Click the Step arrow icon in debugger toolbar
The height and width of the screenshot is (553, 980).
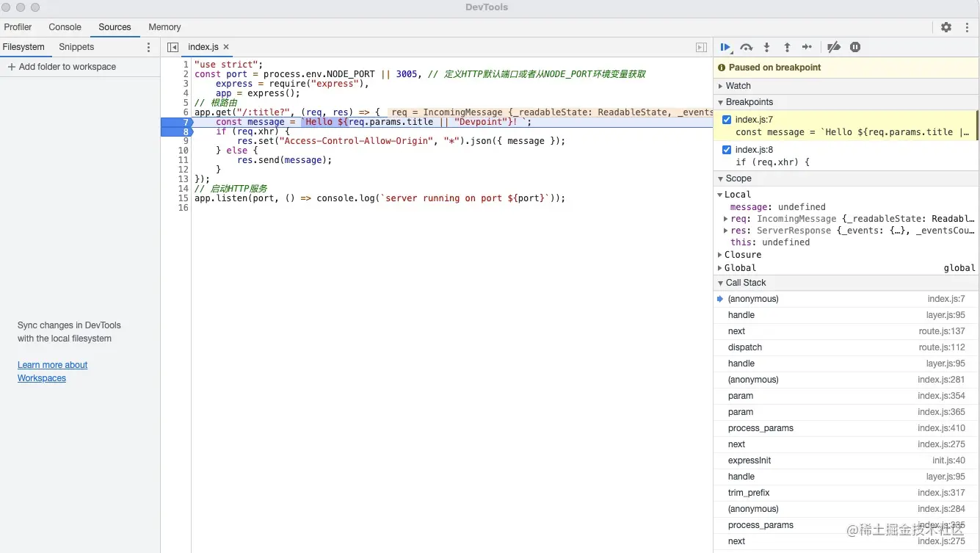pos(807,47)
